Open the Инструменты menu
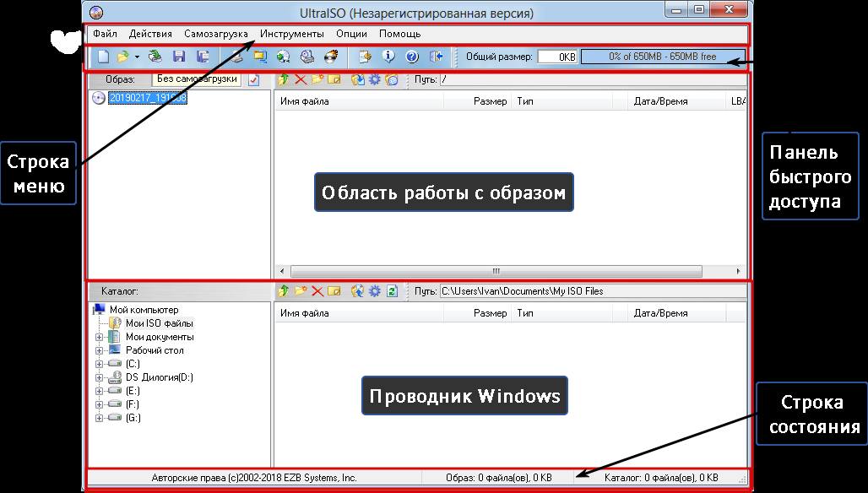Screen dimensions: 868x493 (292, 34)
